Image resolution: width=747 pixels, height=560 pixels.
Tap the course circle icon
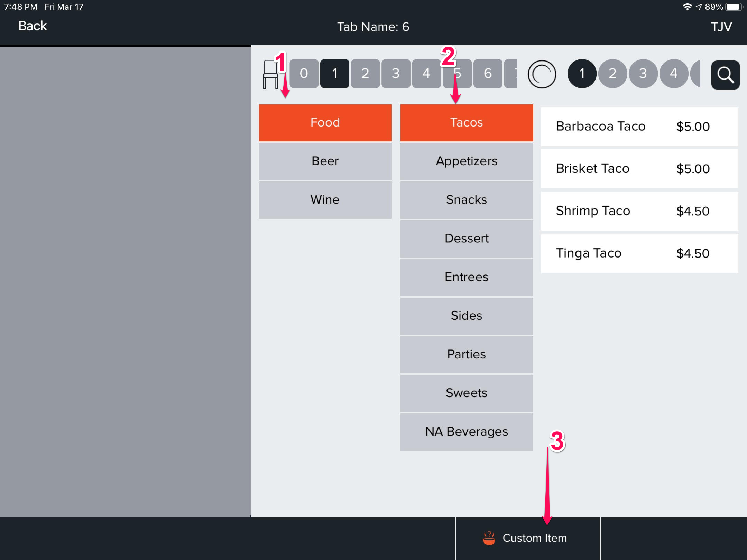coord(542,74)
